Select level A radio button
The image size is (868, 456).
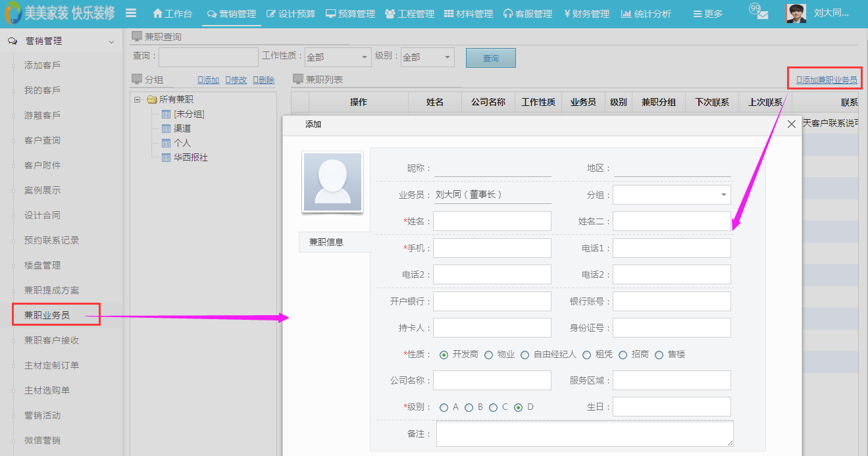pyautogui.click(x=444, y=407)
